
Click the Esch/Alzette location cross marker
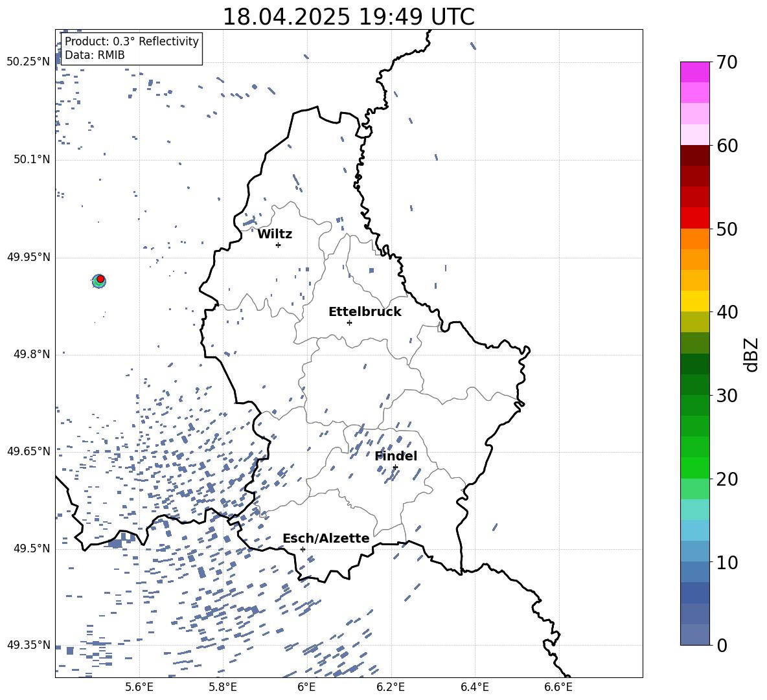pos(303,549)
